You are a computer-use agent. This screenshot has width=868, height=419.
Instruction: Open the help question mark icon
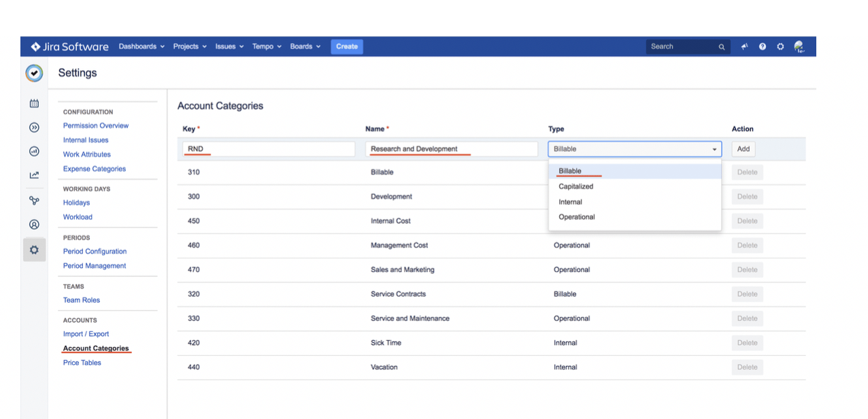pyautogui.click(x=763, y=46)
